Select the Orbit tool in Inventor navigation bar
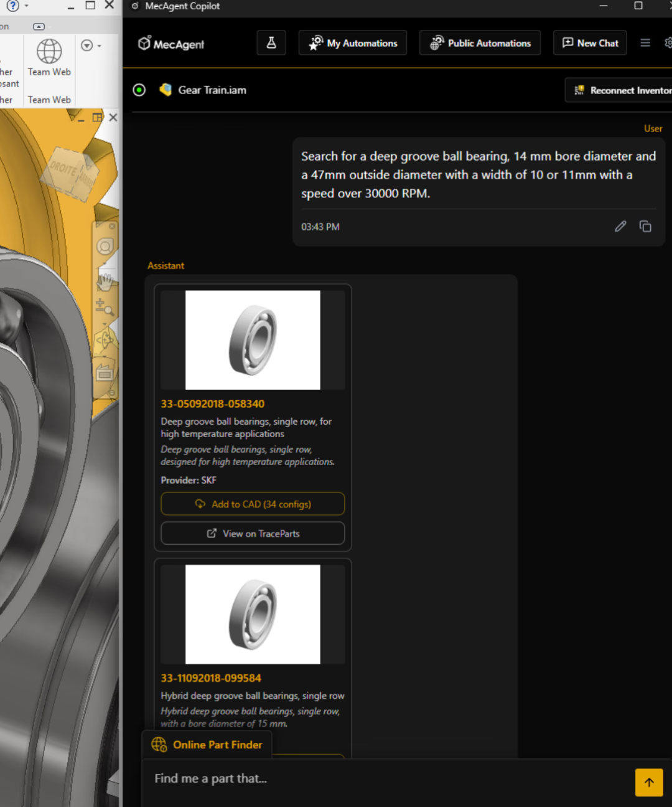 [105, 341]
